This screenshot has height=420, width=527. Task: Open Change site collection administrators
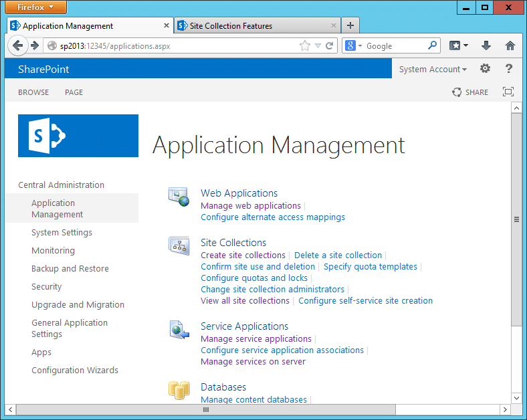pos(273,290)
